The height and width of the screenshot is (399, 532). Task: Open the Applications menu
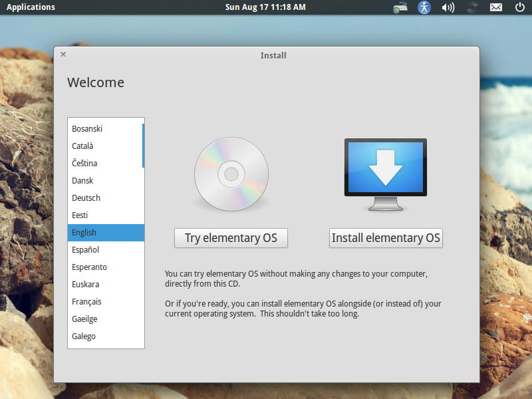[31, 7]
